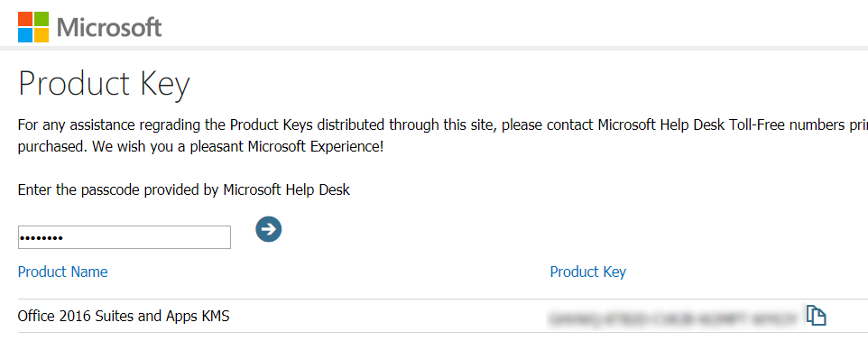Click the 'Enter the passcode provided' label
The height and width of the screenshot is (341, 868).
(x=184, y=190)
